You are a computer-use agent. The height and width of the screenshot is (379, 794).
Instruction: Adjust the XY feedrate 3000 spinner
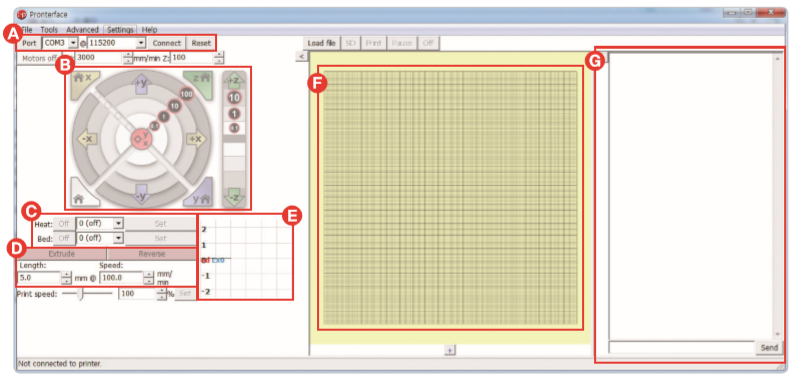point(128,58)
